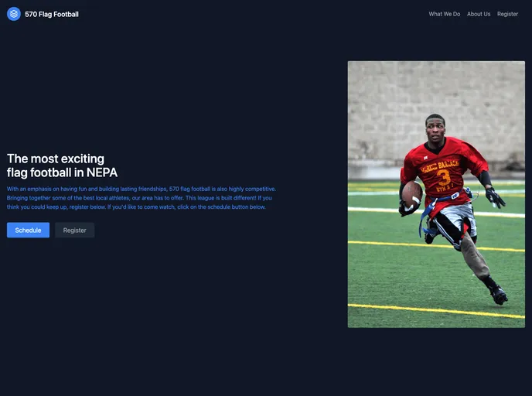Click the player's face in the hero photo

click(x=435, y=130)
